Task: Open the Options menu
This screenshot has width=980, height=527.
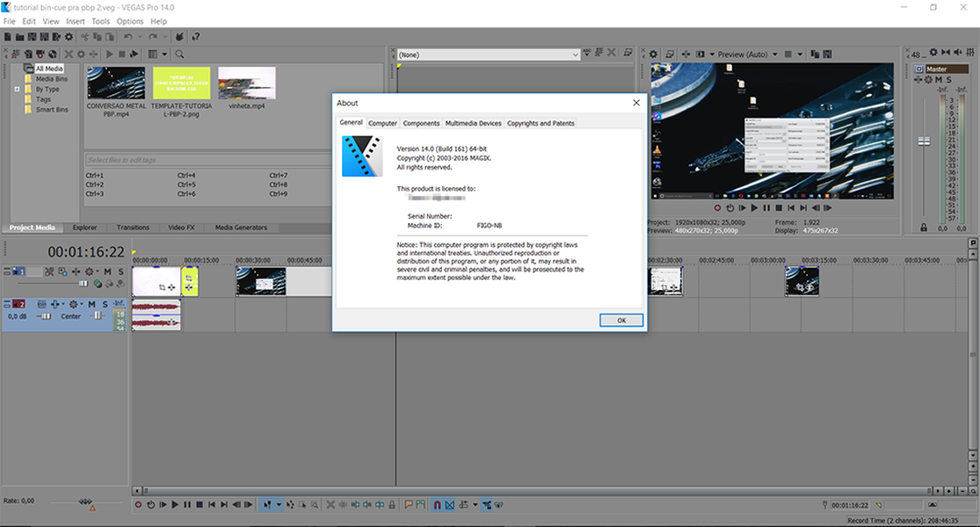Action: tap(130, 21)
